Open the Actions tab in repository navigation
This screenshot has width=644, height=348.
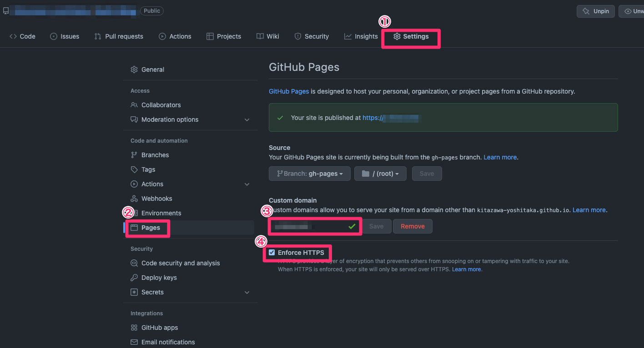(175, 36)
